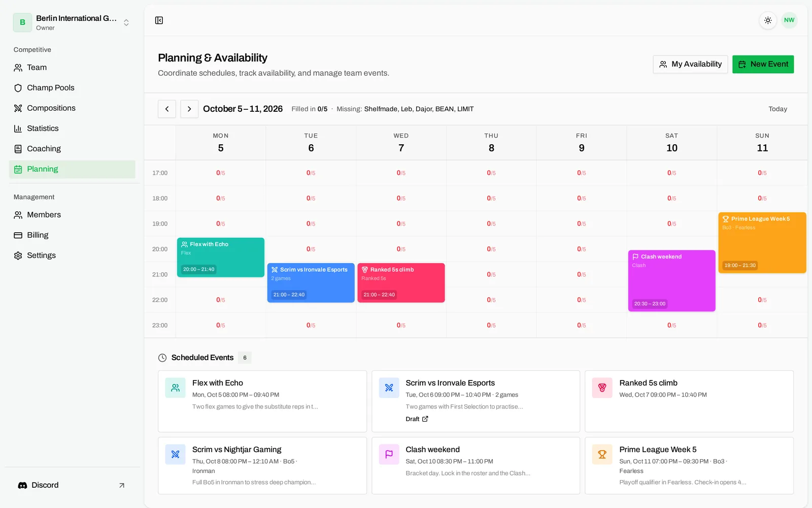Click Prime League Week 5 trophy icon

click(602, 454)
